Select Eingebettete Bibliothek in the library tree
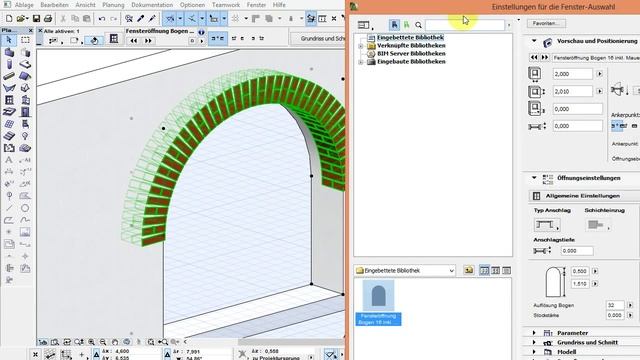Image resolution: width=640 pixels, height=360 pixels. pos(410,38)
